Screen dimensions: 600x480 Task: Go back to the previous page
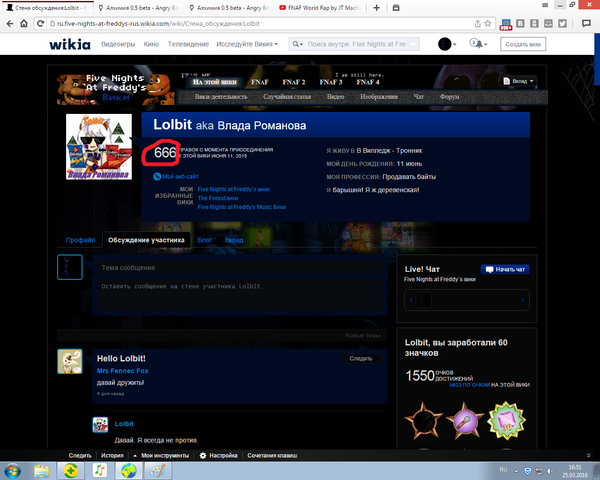pyautogui.click(x=10, y=24)
